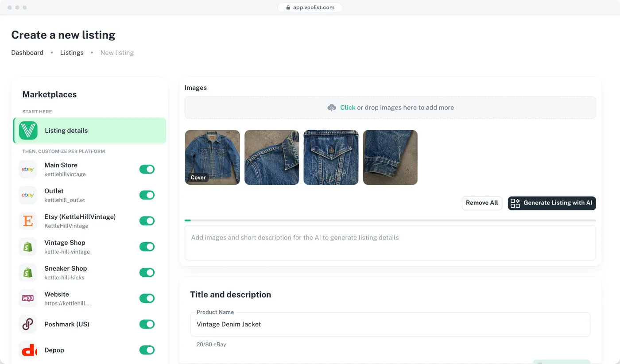The image size is (620, 364).
Task: Click the Shopify icon beside Sneaker Shop
Action: tap(28, 272)
